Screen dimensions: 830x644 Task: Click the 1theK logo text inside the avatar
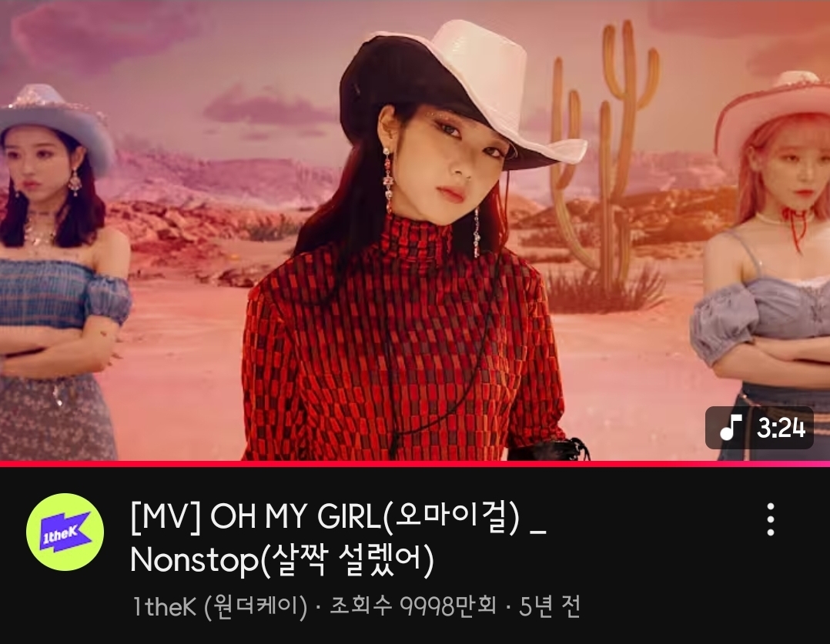pyautogui.click(x=59, y=535)
